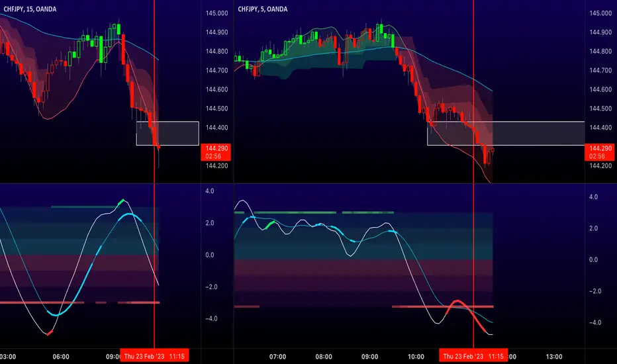Click the 145.000 level on left price axis
Image resolution: width=617 pixels, height=364 pixels.
click(217, 13)
